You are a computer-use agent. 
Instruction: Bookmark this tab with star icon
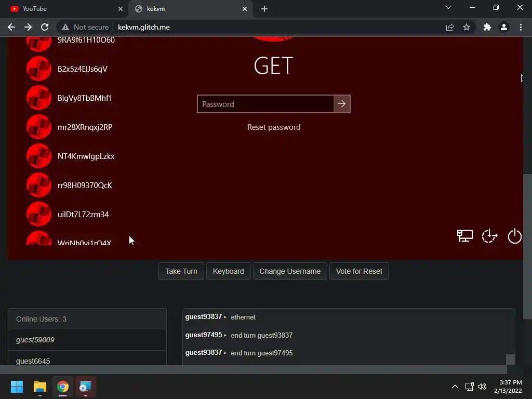(467, 27)
